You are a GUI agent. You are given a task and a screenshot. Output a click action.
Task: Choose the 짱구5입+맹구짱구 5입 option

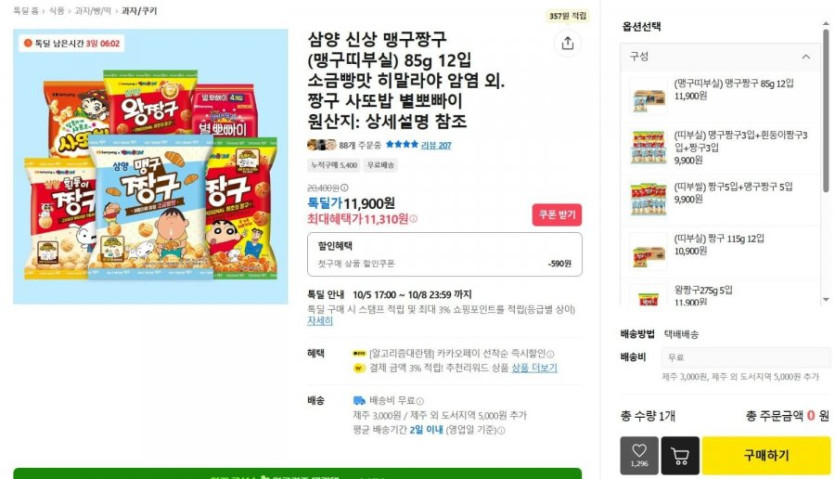tap(720, 199)
